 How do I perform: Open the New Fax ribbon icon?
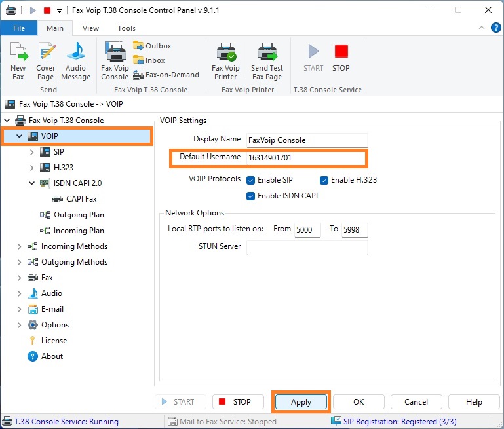pyautogui.click(x=18, y=61)
